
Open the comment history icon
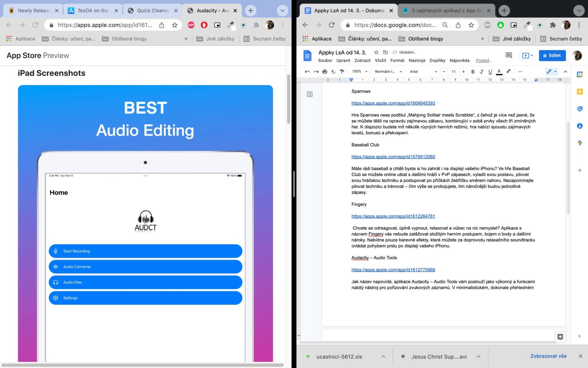[x=509, y=56]
